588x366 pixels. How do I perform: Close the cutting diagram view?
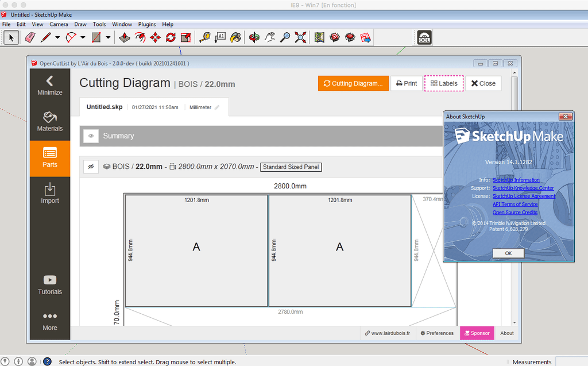click(x=483, y=83)
